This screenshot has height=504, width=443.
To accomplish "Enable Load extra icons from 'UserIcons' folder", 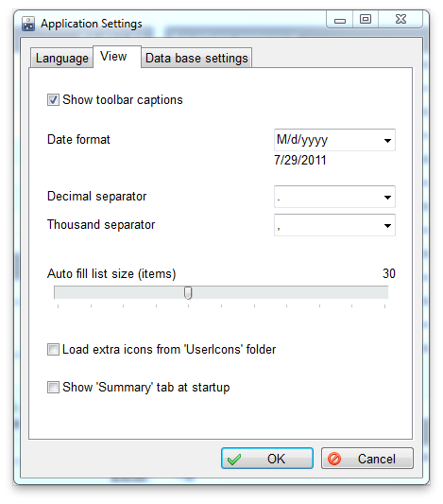I will coord(53,349).
